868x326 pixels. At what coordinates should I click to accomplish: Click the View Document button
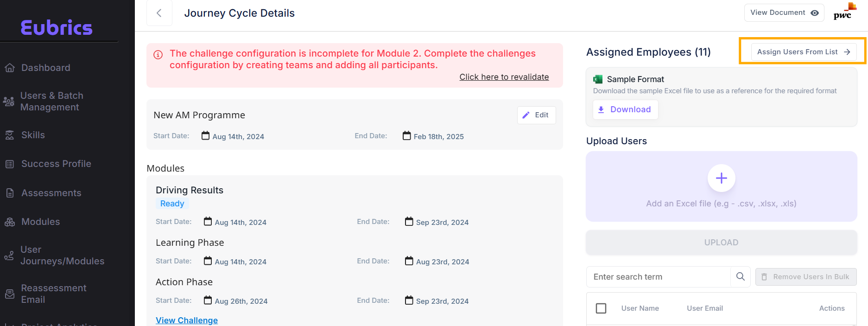point(784,13)
